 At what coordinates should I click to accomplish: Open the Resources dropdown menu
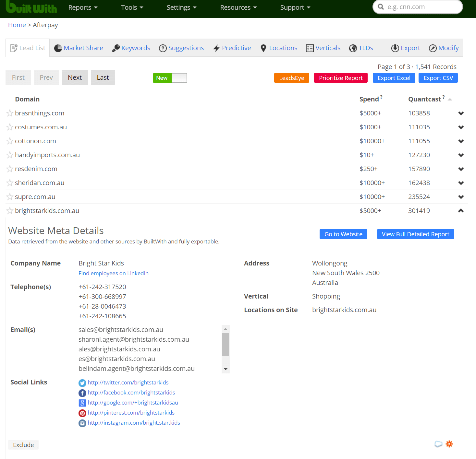(x=238, y=7)
